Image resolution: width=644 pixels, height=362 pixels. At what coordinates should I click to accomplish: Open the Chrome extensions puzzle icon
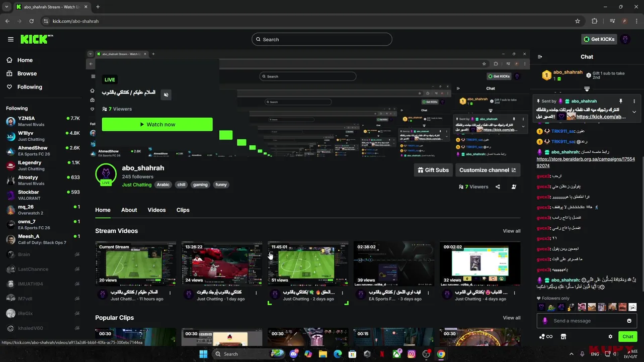595,21
